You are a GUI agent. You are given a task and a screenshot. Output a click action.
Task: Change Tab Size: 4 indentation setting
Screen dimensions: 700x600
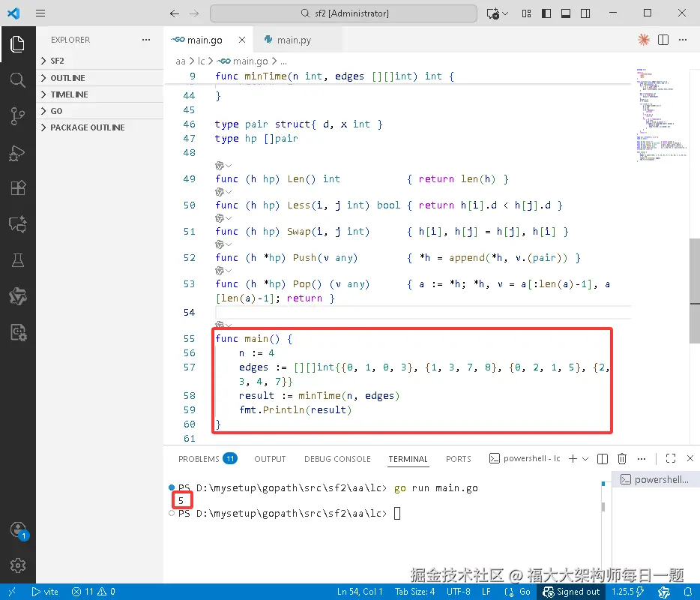(414, 592)
